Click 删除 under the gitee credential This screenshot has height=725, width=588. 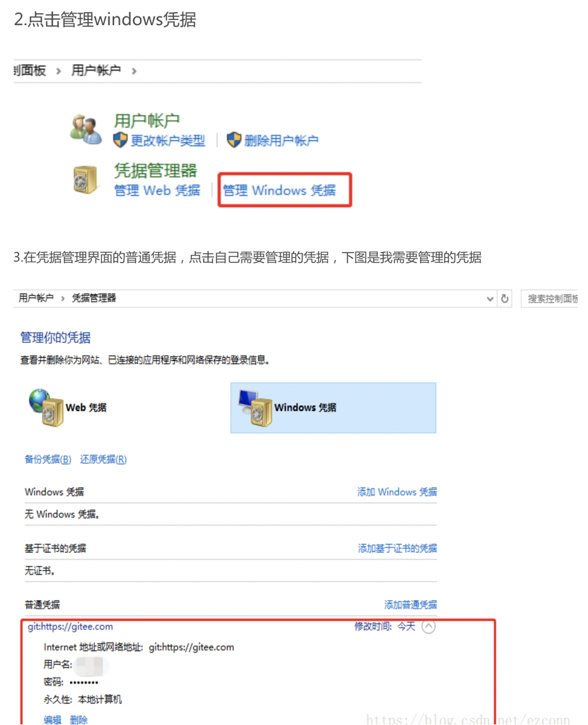[x=79, y=719]
